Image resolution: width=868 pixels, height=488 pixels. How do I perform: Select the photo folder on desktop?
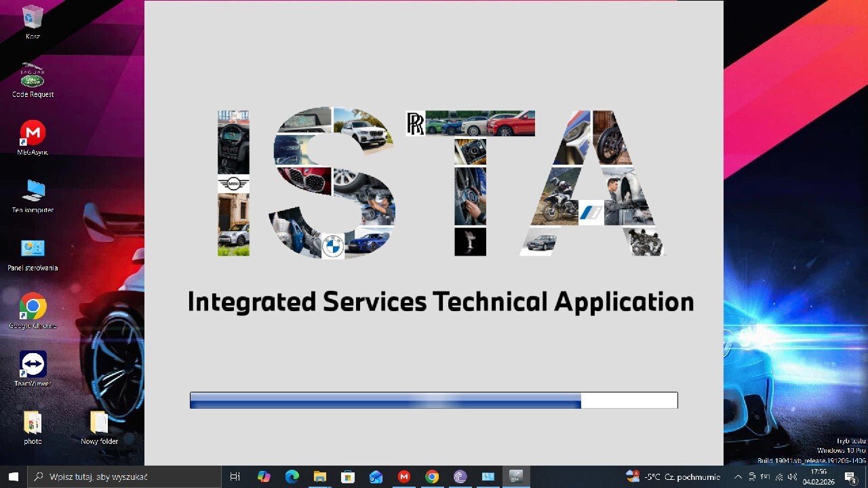pos(33,423)
